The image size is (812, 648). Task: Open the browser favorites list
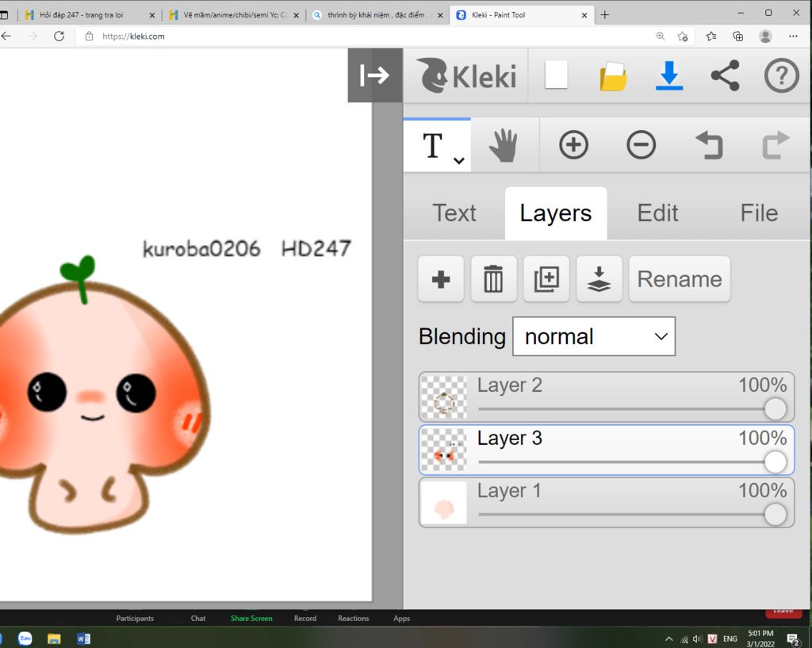click(x=711, y=36)
